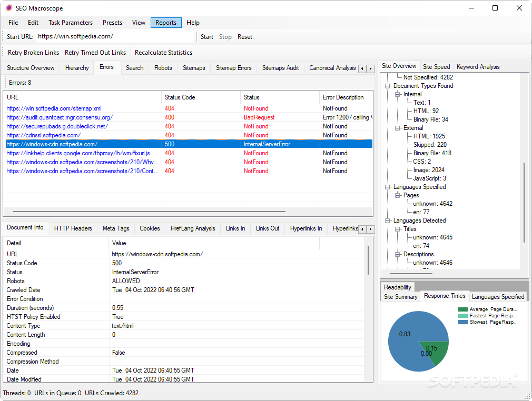
Task: Collapse the Titles languages node
Action: pyautogui.click(x=397, y=229)
